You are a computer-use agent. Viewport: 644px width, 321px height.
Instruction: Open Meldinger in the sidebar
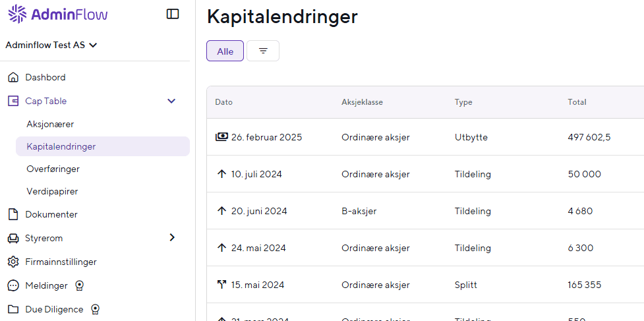point(46,285)
